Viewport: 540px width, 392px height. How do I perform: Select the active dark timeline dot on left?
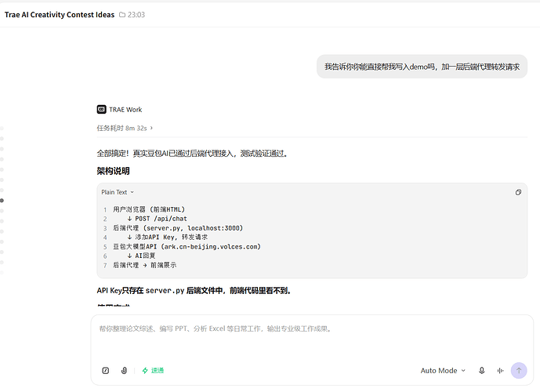click(2, 201)
